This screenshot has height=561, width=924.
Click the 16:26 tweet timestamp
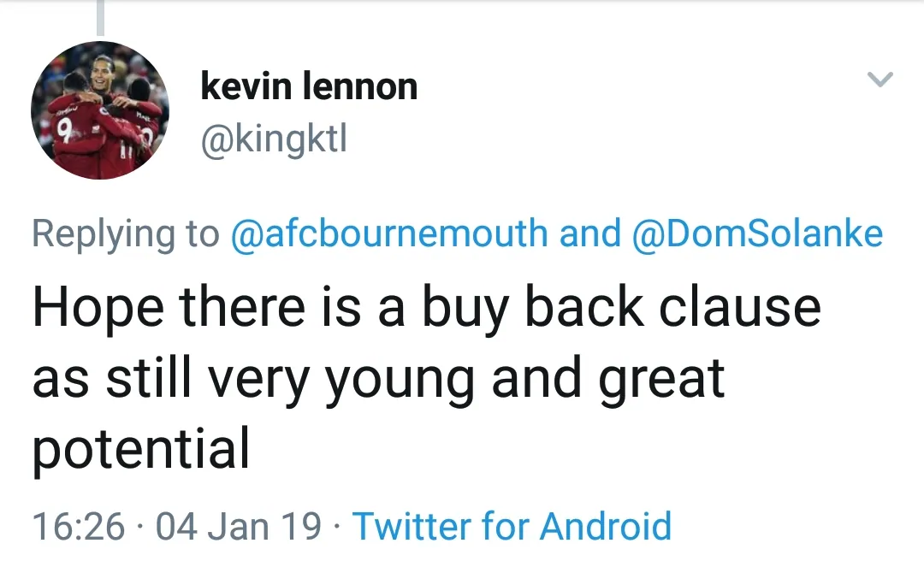tap(79, 525)
